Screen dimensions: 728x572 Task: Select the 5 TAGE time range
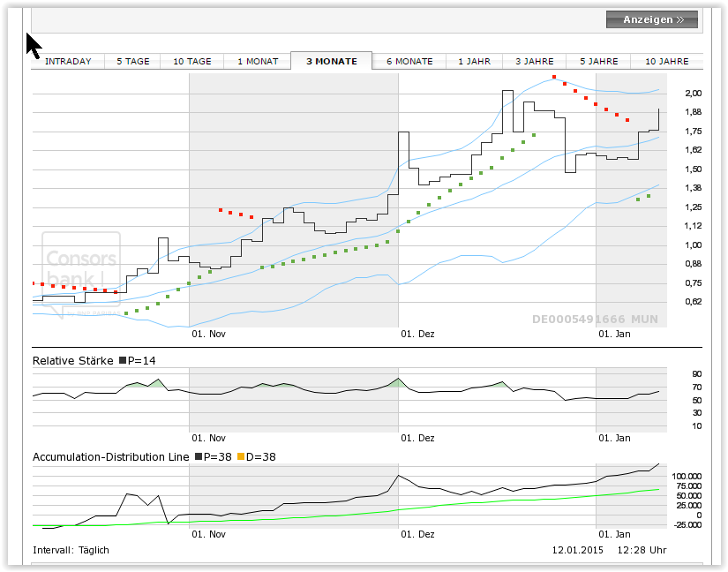pos(133,61)
